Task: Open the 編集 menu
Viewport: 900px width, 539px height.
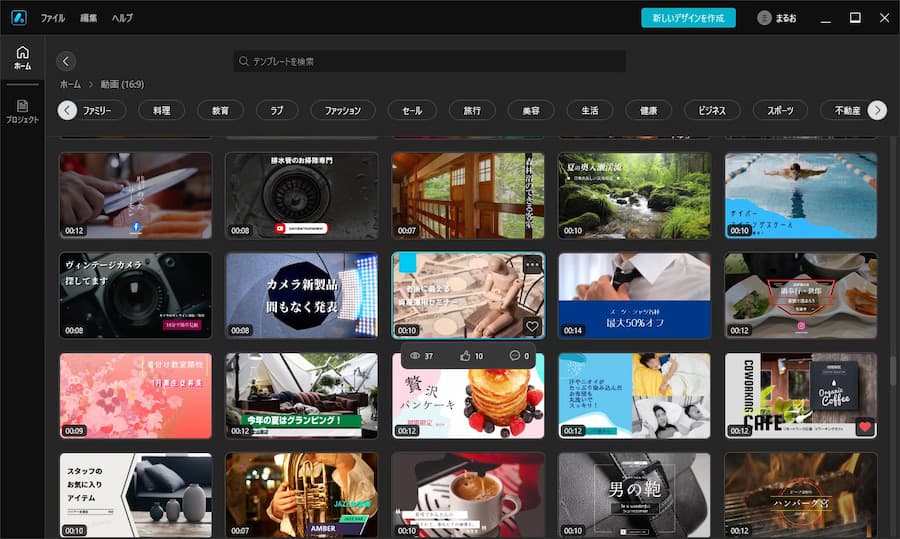Action: [x=88, y=18]
